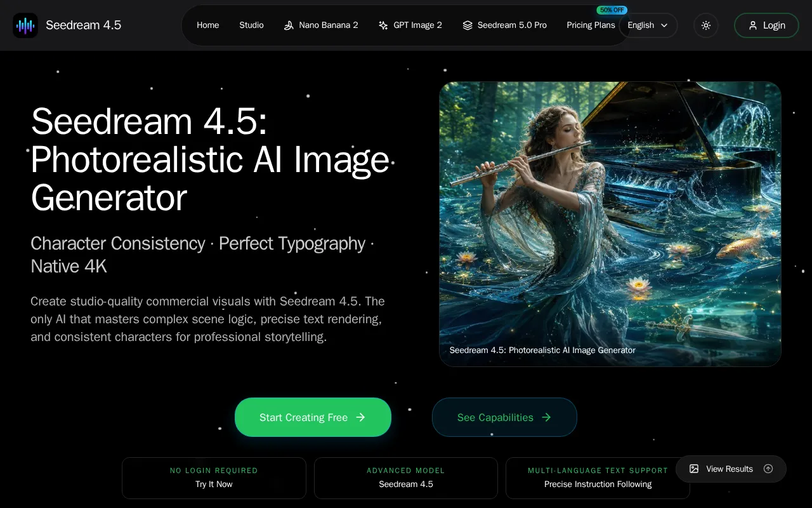
Task: Open the Studio menu item
Action: click(x=251, y=25)
